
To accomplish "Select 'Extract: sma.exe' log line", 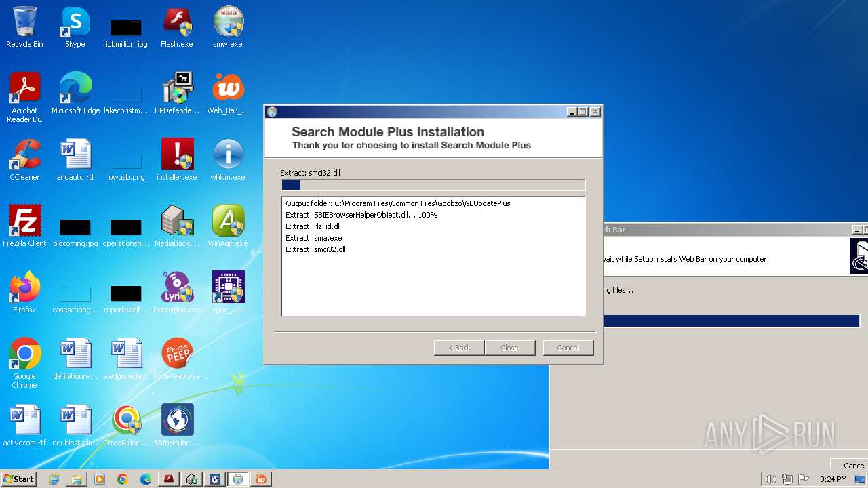I will pos(313,238).
